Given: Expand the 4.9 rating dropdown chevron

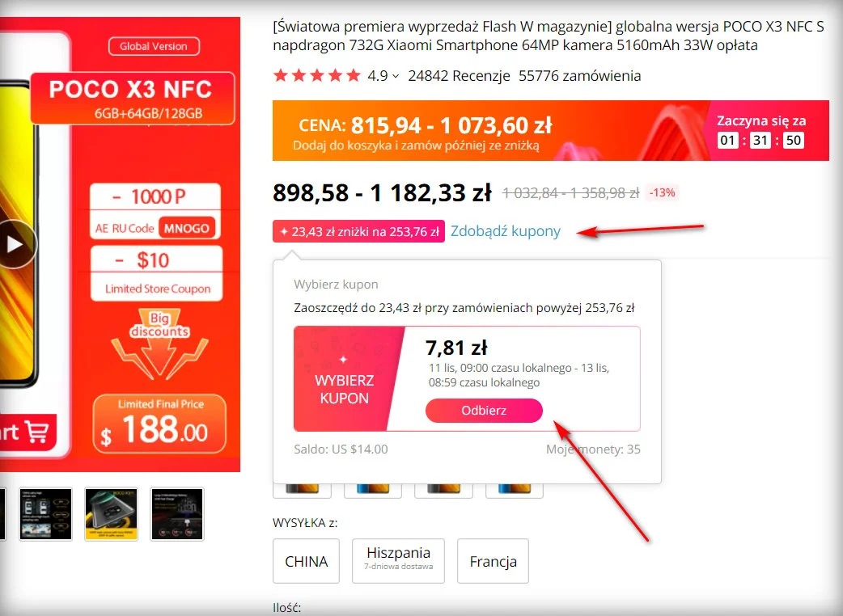Looking at the screenshot, I should [396, 76].
